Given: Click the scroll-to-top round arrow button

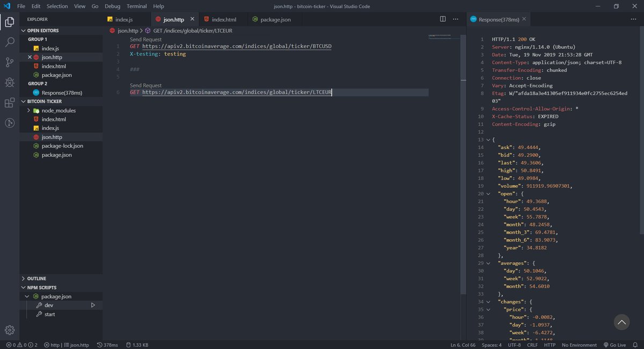Looking at the screenshot, I should click(621, 322).
